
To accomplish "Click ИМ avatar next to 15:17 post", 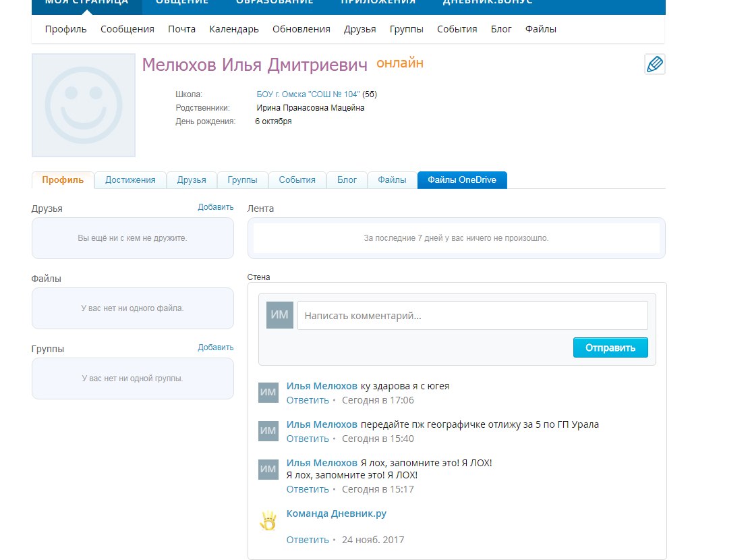I will click(268, 470).
